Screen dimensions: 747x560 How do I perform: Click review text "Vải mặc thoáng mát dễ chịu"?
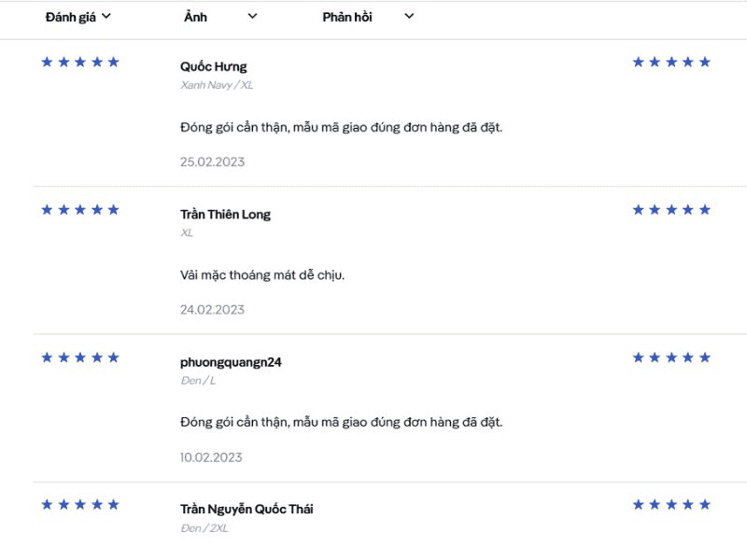262,275
